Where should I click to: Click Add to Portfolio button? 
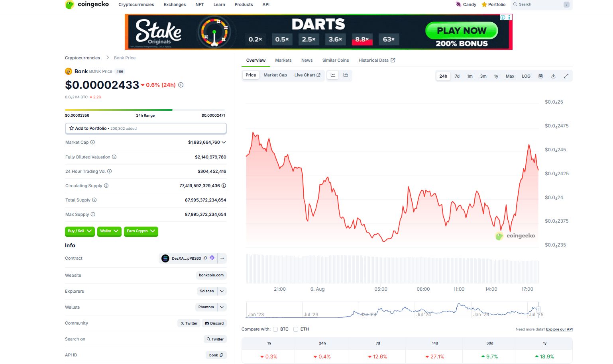click(x=145, y=128)
